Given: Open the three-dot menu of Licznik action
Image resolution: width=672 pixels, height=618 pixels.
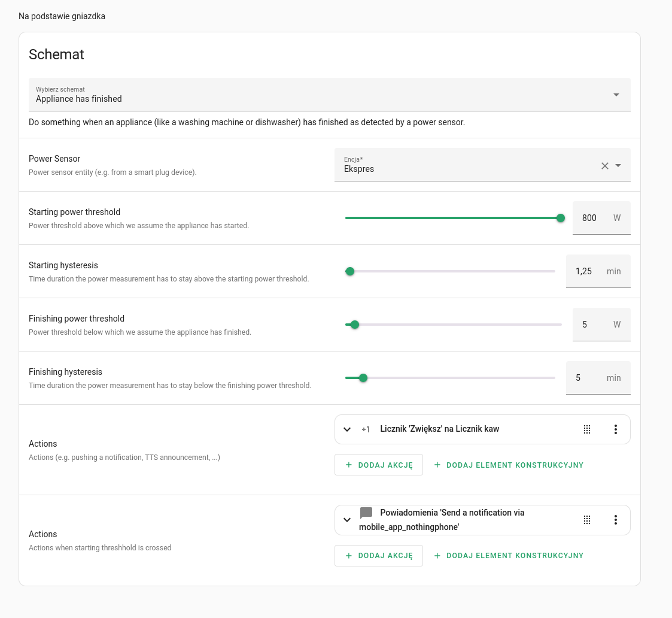Looking at the screenshot, I should pyautogui.click(x=615, y=429).
